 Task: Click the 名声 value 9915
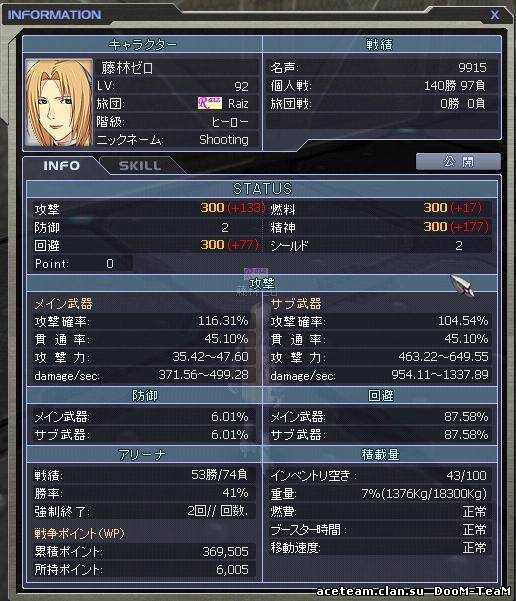(472, 67)
